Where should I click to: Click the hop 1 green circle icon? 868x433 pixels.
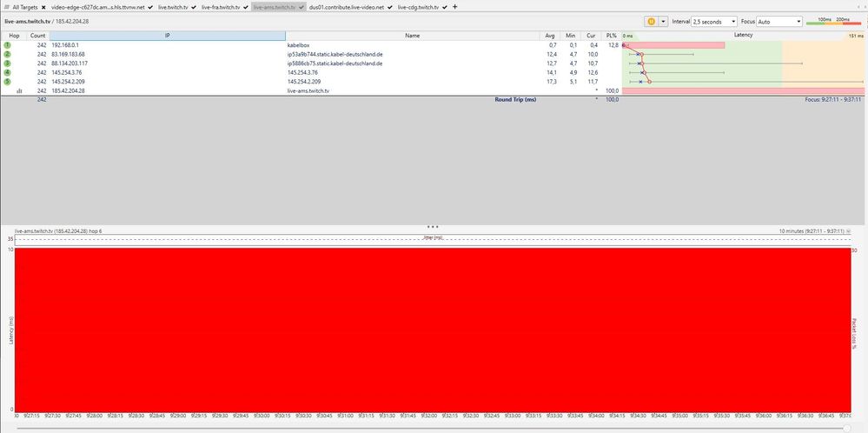click(7, 45)
